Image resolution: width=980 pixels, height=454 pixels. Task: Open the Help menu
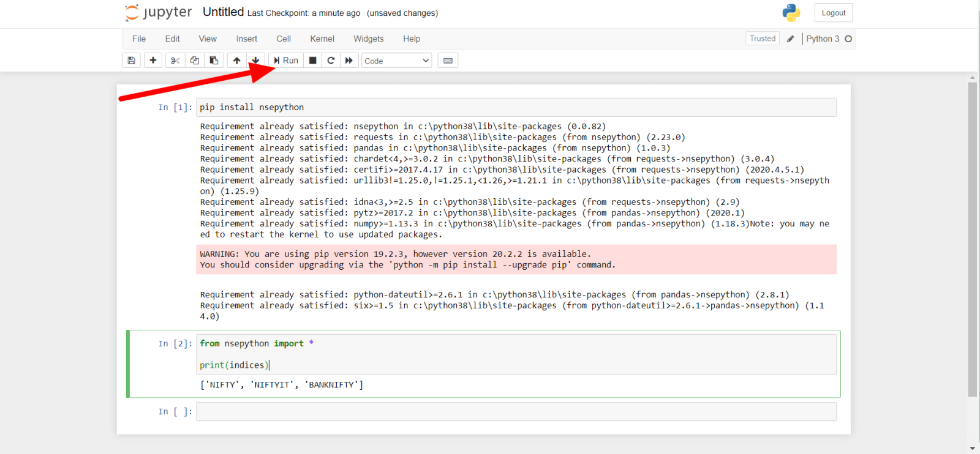pos(412,39)
